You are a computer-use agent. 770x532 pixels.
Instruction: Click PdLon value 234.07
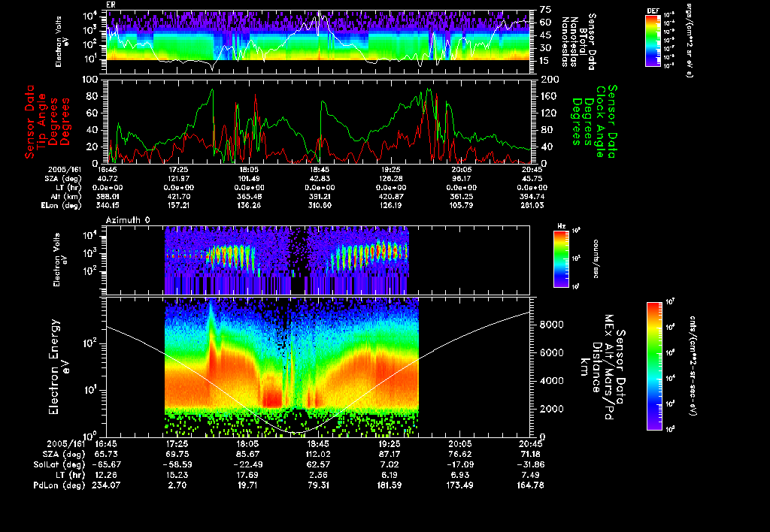click(106, 485)
